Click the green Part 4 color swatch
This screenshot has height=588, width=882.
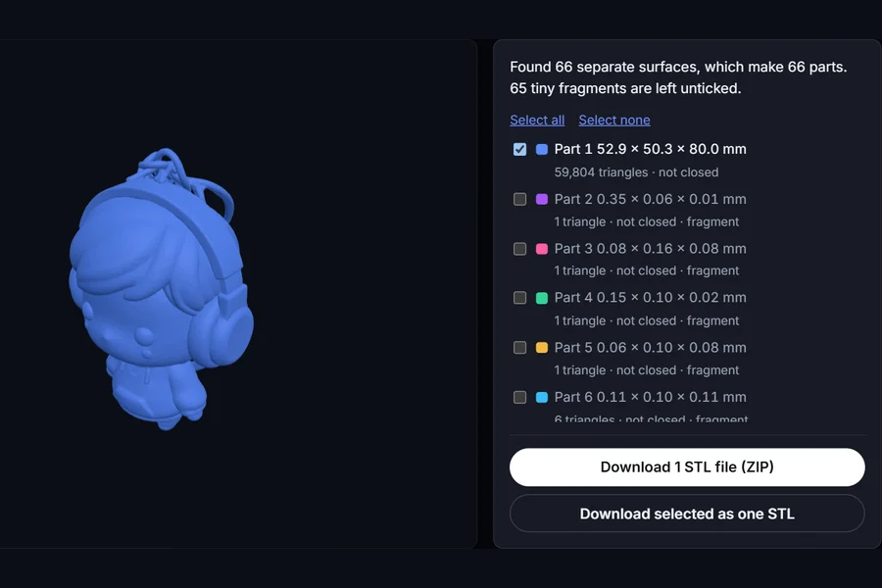[542, 298]
